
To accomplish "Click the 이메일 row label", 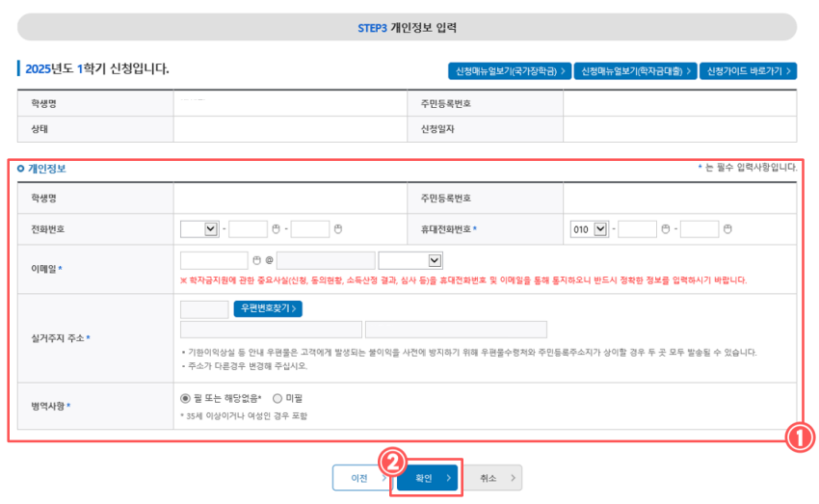I will click(46, 269).
